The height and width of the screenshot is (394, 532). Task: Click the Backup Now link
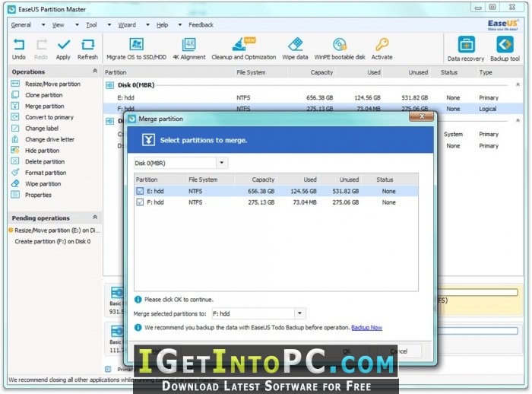click(x=366, y=327)
